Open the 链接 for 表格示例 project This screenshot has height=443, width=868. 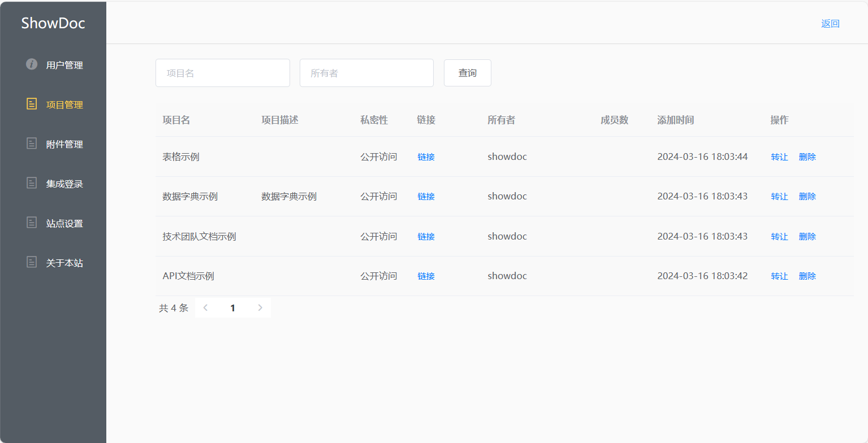(426, 157)
